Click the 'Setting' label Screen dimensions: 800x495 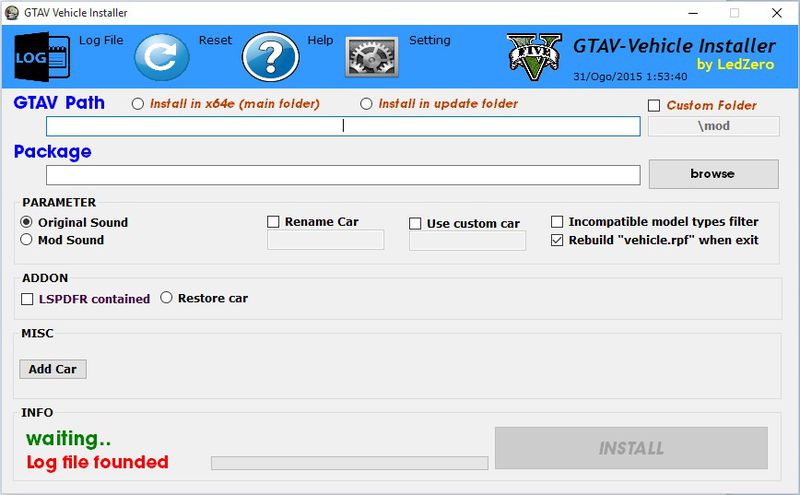430,40
